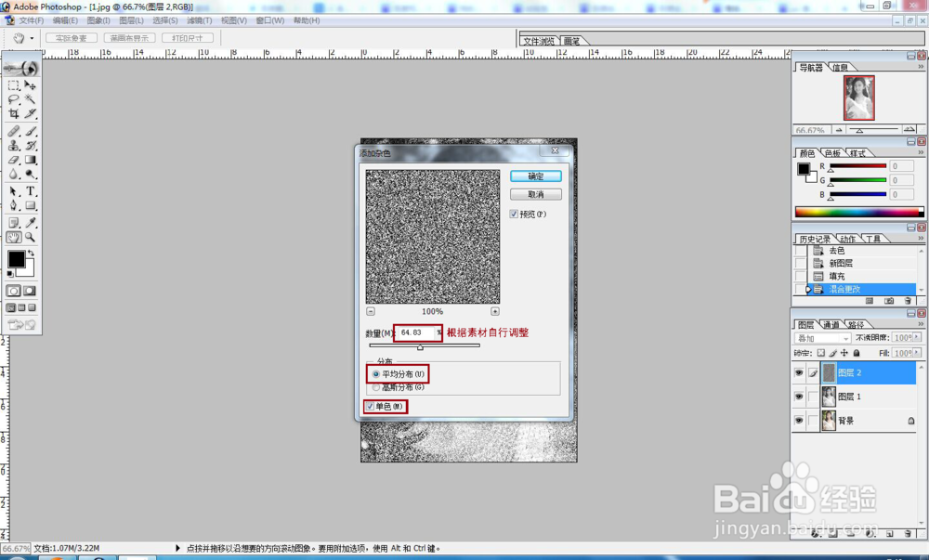Hide 图层 1 layer visibility

coord(799,397)
